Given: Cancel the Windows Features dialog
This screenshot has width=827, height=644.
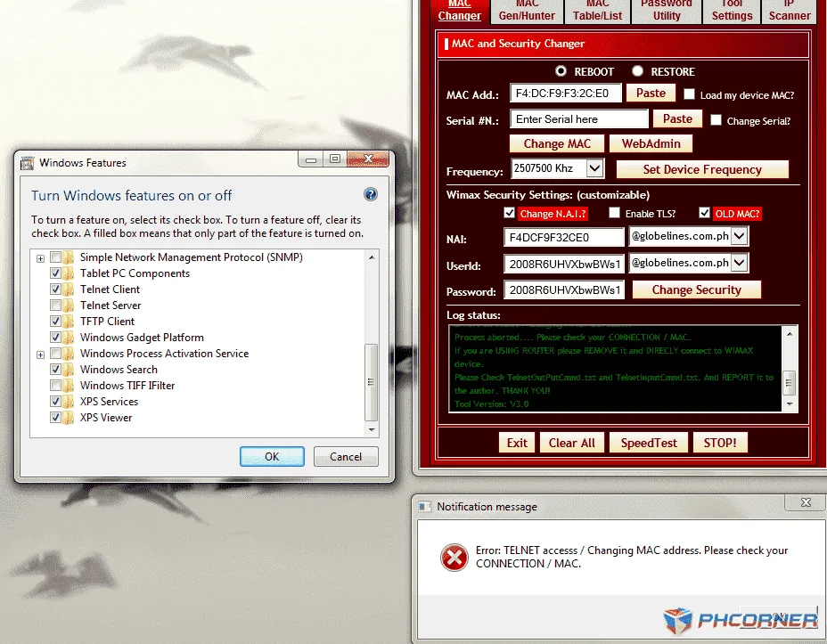Looking at the screenshot, I should pos(346,456).
